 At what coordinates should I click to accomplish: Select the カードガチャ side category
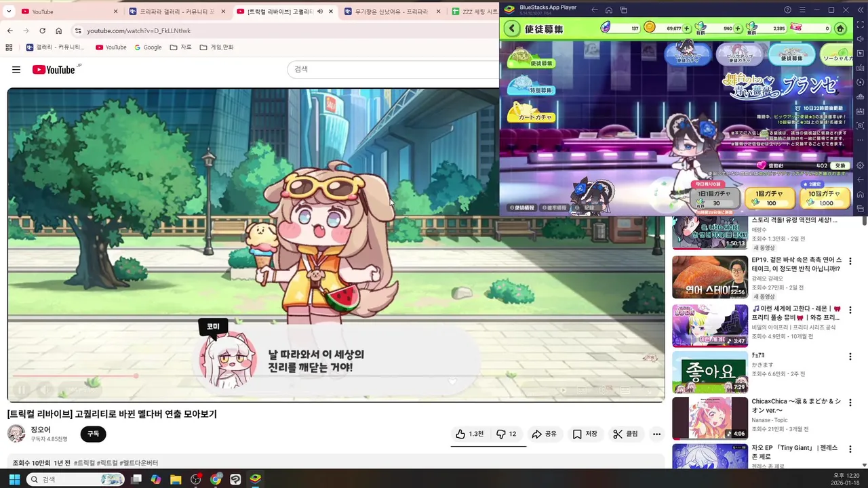pos(532,114)
